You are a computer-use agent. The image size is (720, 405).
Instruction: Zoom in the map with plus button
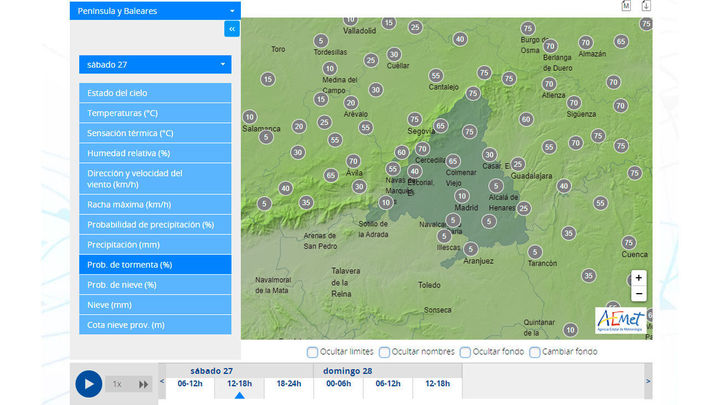[639, 278]
